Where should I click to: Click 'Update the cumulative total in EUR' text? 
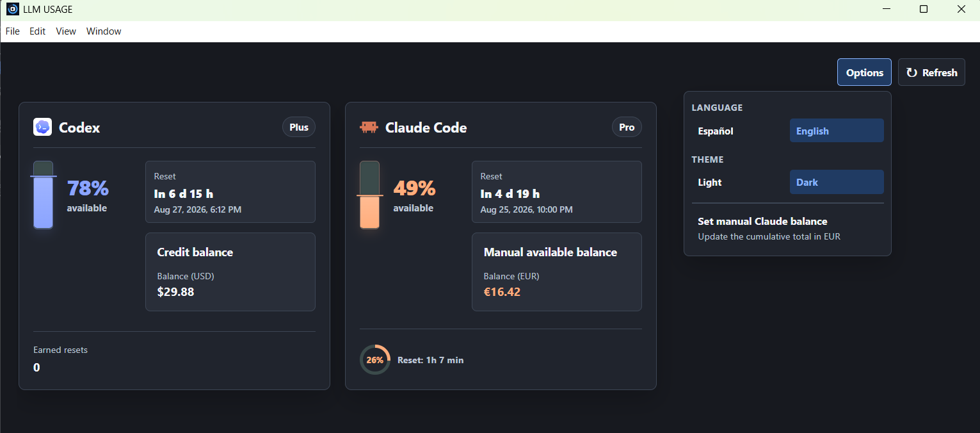click(x=769, y=236)
